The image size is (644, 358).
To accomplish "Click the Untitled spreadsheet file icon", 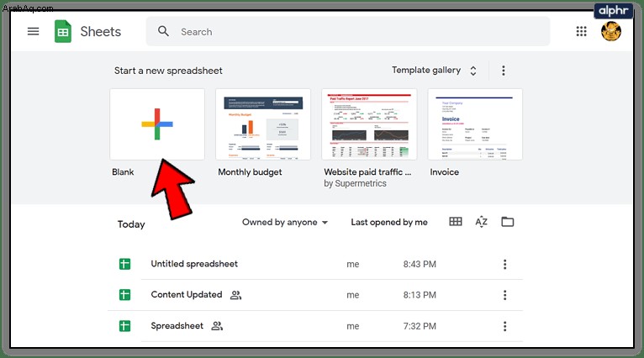I will tap(125, 264).
